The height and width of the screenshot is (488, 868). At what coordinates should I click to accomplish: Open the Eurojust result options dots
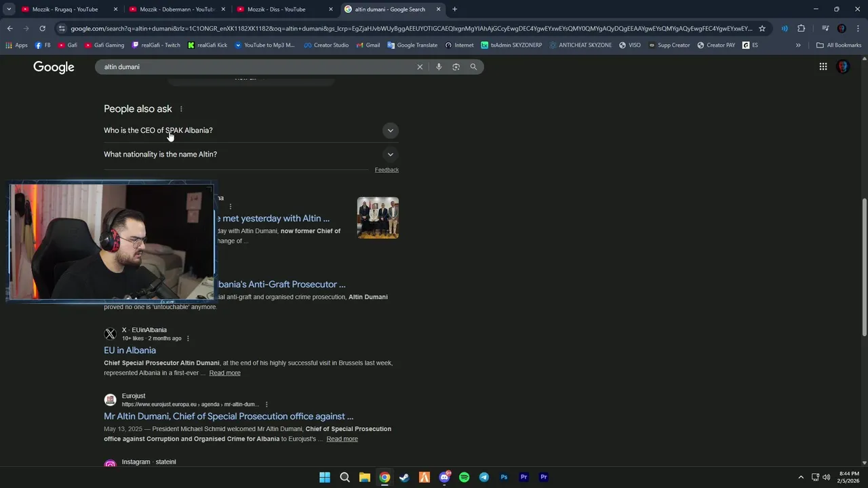click(x=267, y=405)
